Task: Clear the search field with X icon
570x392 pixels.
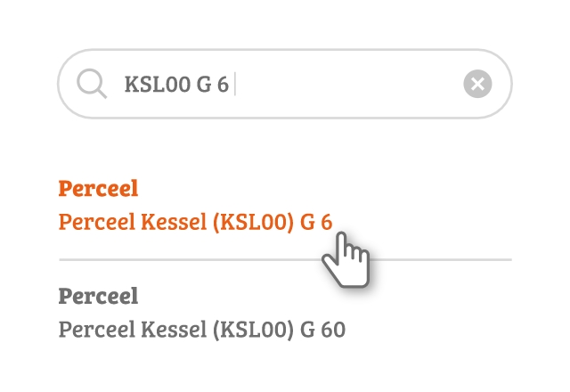Action: (477, 84)
